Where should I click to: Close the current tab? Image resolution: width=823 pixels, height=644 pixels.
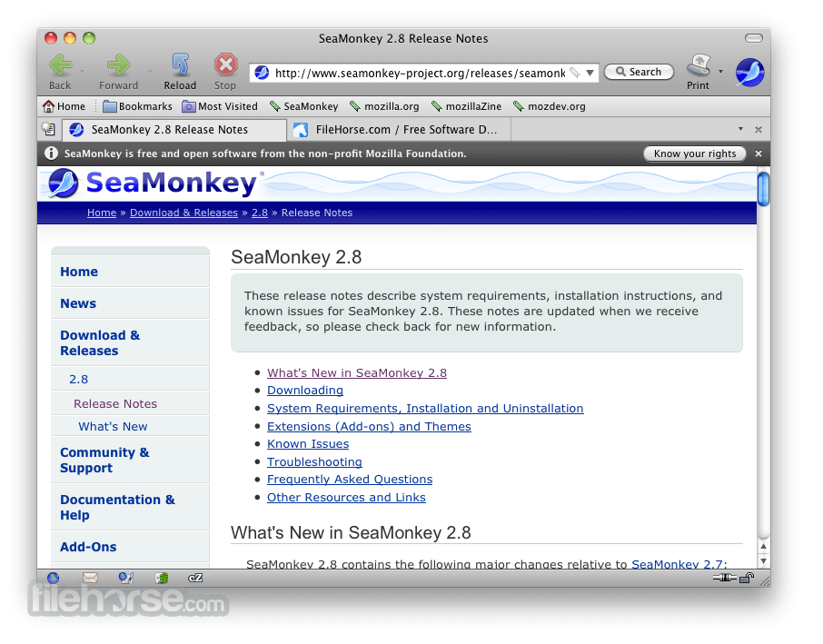(759, 130)
